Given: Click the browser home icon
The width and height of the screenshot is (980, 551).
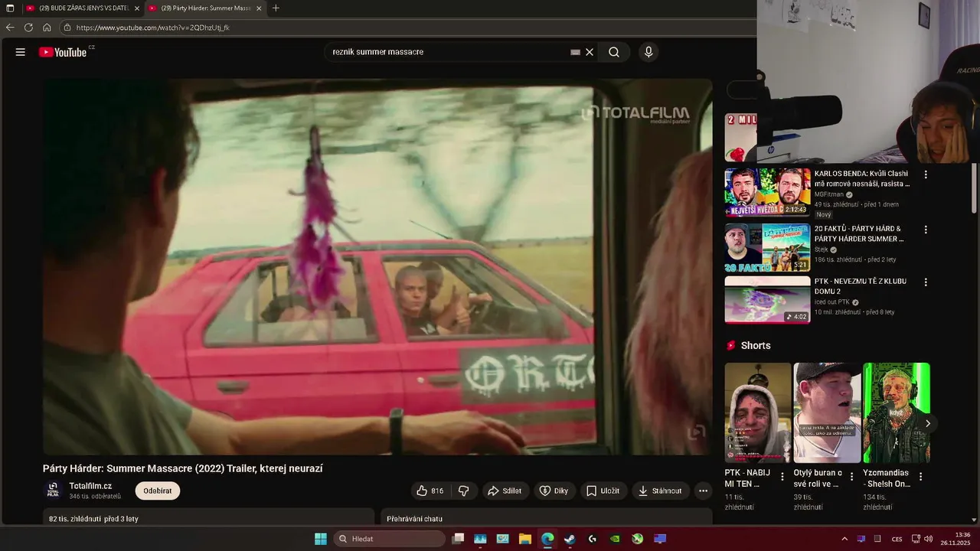Looking at the screenshot, I should [x=47, y=28].
